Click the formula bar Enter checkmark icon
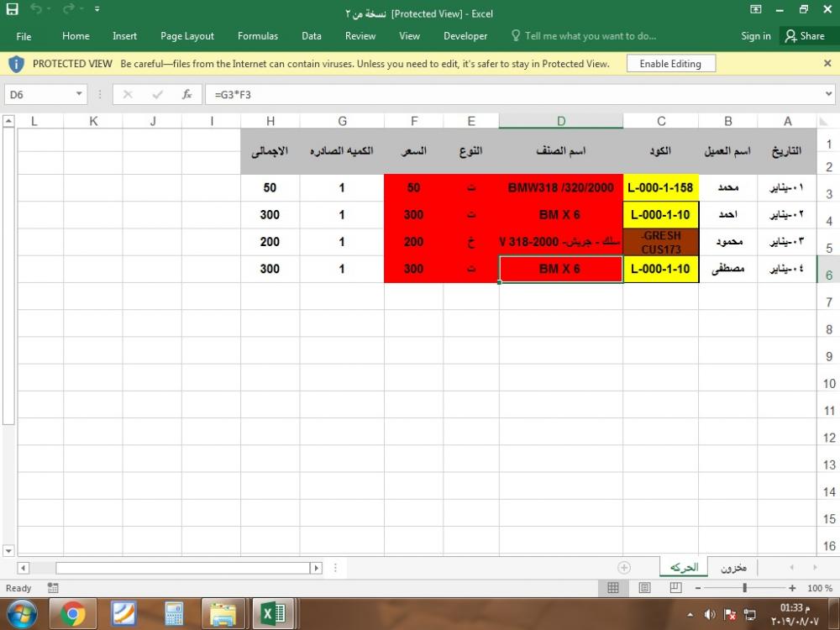This screenshot has width=840, height=630. pyautogui.click(x=158, y=94)
